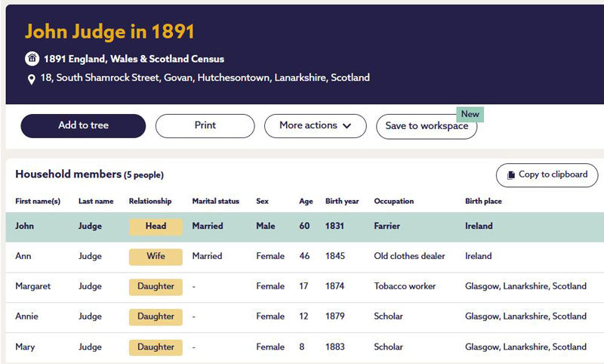
Task: Click Margaret's Daughter relationship badge
Action: coord(156,287)
